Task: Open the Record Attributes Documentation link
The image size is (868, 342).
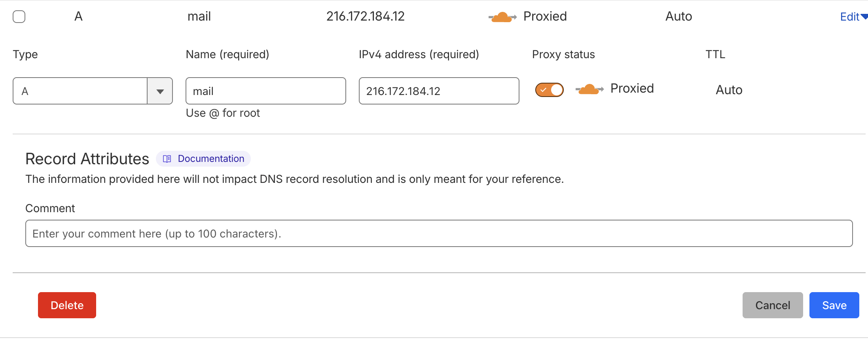Action: pyautogui.click(x=210, y=159)
